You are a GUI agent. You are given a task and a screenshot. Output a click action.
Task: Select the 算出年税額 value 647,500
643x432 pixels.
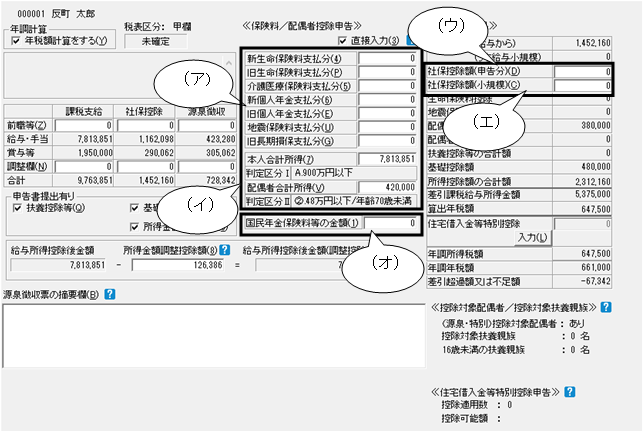pyautogui.click(x=596, y=209)
